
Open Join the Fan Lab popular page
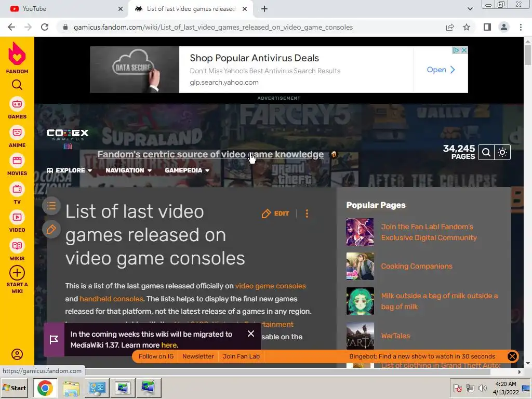[429, 232]
